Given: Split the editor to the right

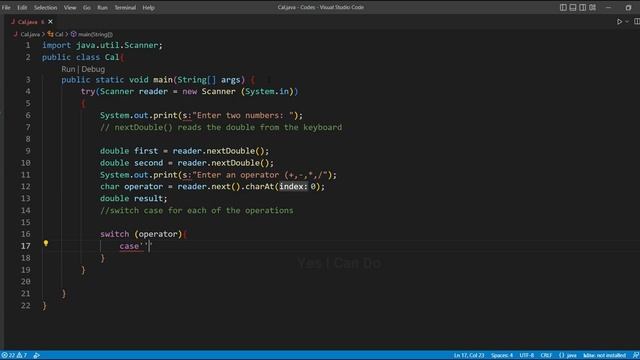Looking at the screenshot, I should point(637,22).
